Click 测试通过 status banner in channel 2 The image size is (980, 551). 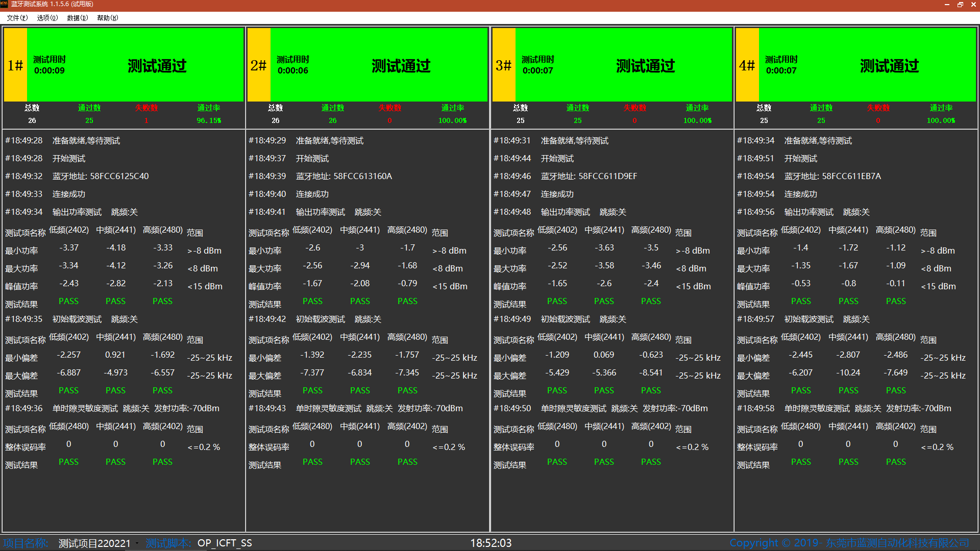(401, 66)
